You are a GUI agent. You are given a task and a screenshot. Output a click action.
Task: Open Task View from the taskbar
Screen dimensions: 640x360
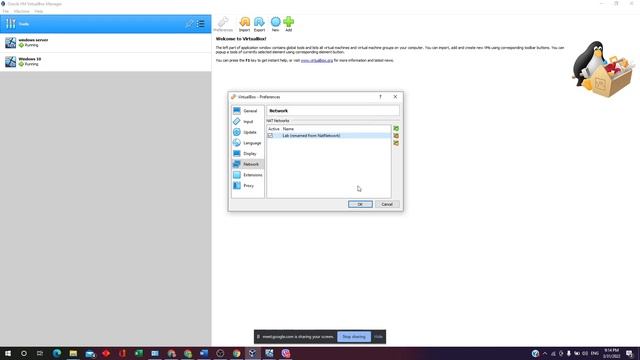coord(40,353)
